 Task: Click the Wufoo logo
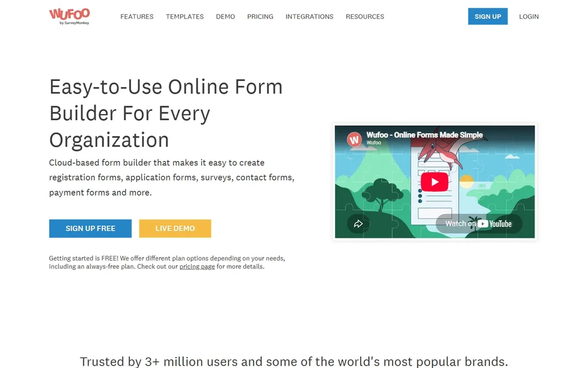[69, 17]
